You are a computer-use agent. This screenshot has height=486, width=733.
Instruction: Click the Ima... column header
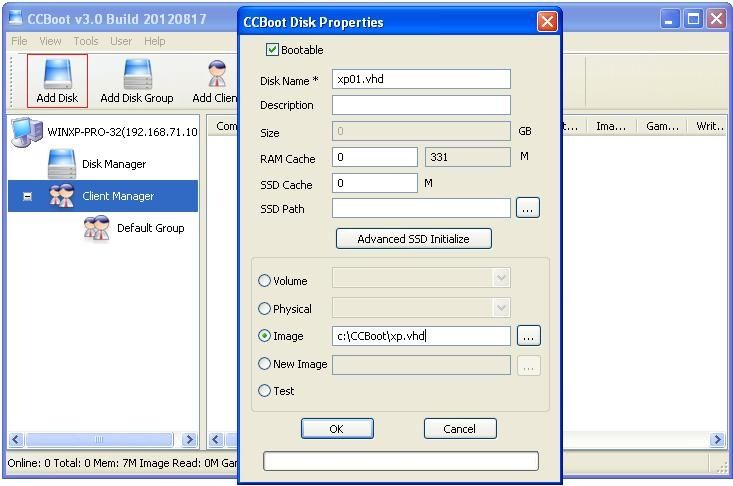[611, 126]
